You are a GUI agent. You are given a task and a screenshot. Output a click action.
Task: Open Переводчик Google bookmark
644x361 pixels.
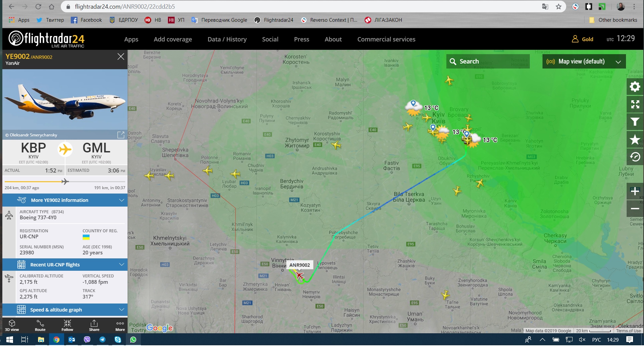219,20
